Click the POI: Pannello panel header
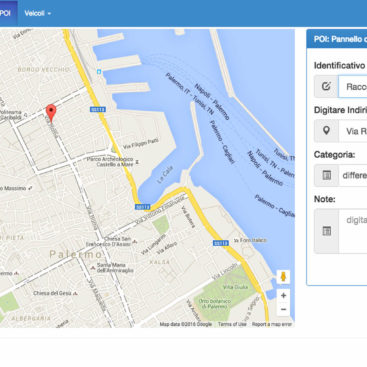The height and width of the screenshot is (367, 367). [x=337, y=39]
